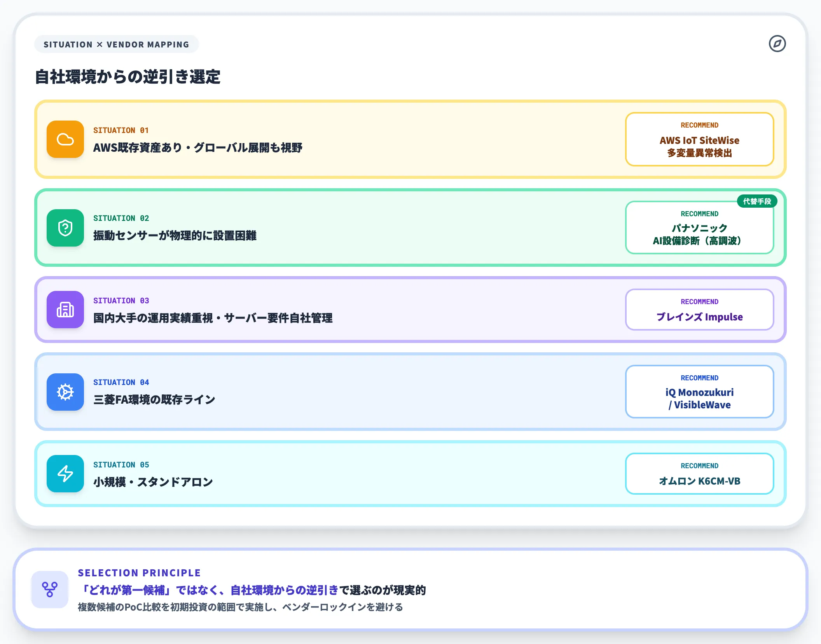The image size is (821, 644).
Task: Click the SITUATION 02 label
Action: 121,218
